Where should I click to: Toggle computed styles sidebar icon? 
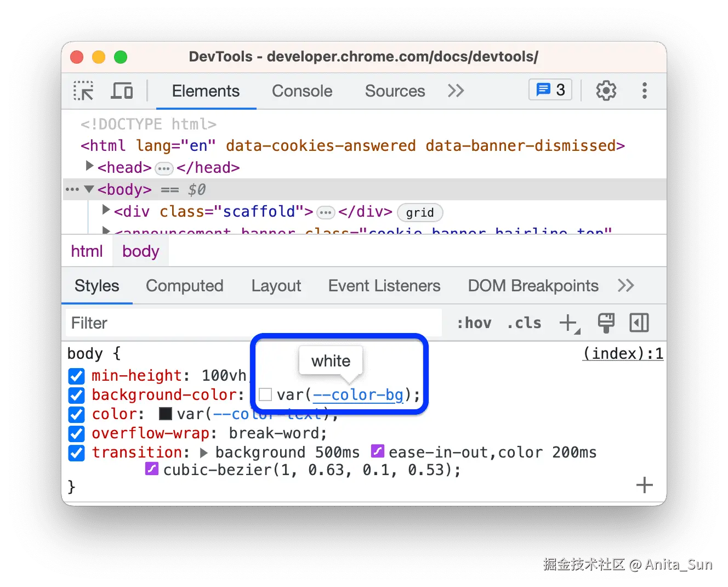(639, 323)
